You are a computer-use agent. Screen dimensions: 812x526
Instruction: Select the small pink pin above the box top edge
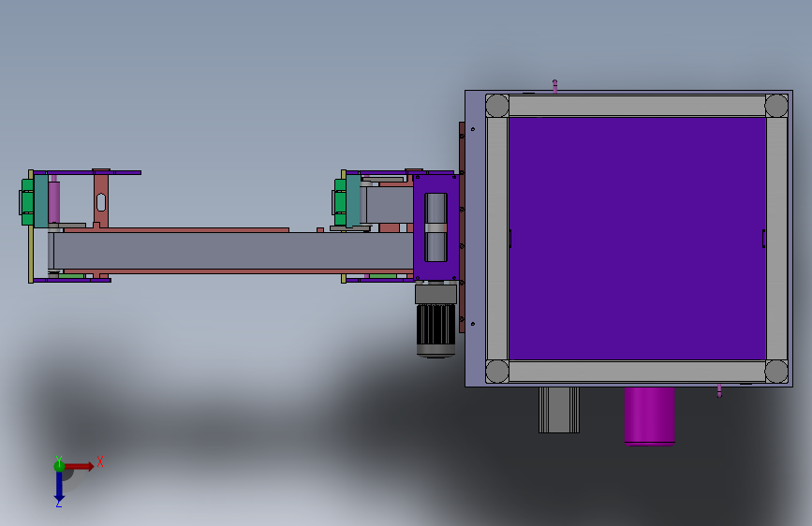(555, 86)
